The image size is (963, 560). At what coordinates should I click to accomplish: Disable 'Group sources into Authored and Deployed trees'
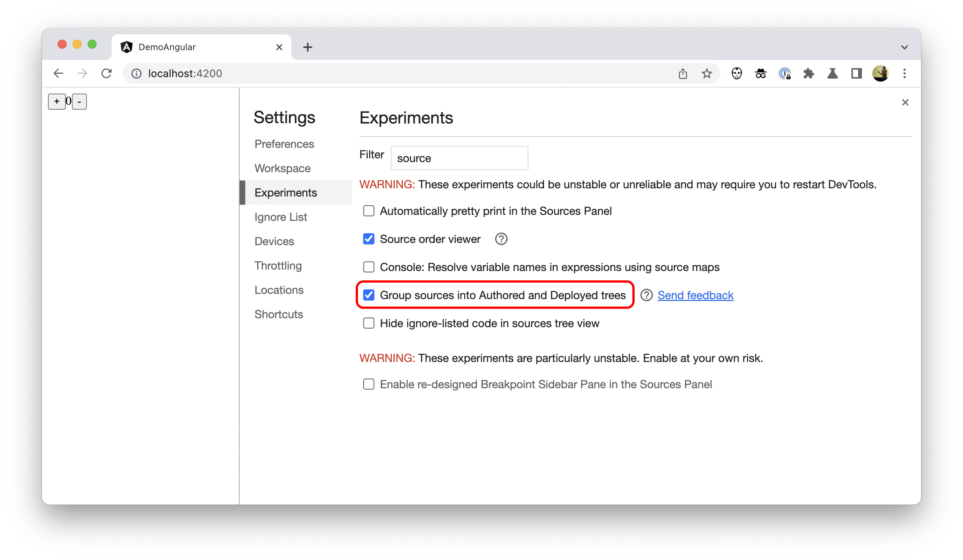tap(368, 295)
